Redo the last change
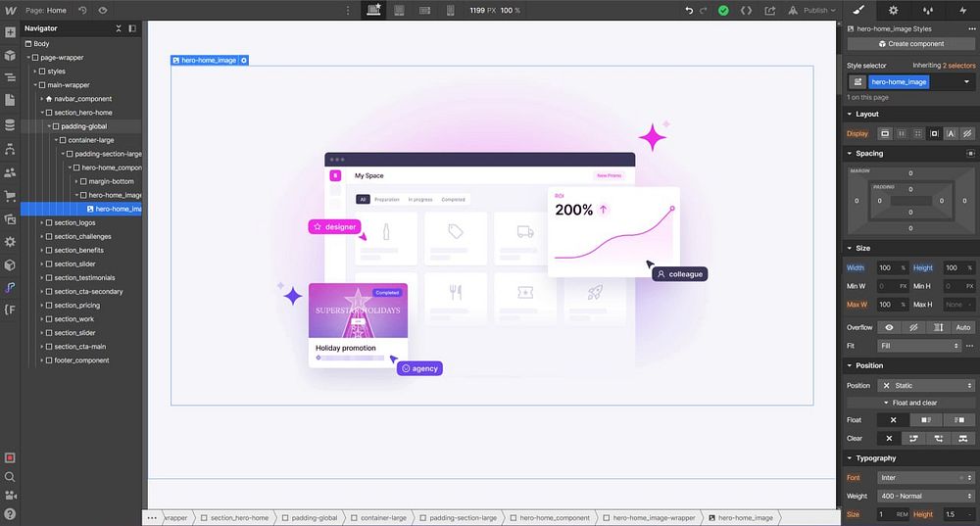Image resolution: width=980 pixels, height=526 pixels. pyautogui.click(x=703, y=11)
